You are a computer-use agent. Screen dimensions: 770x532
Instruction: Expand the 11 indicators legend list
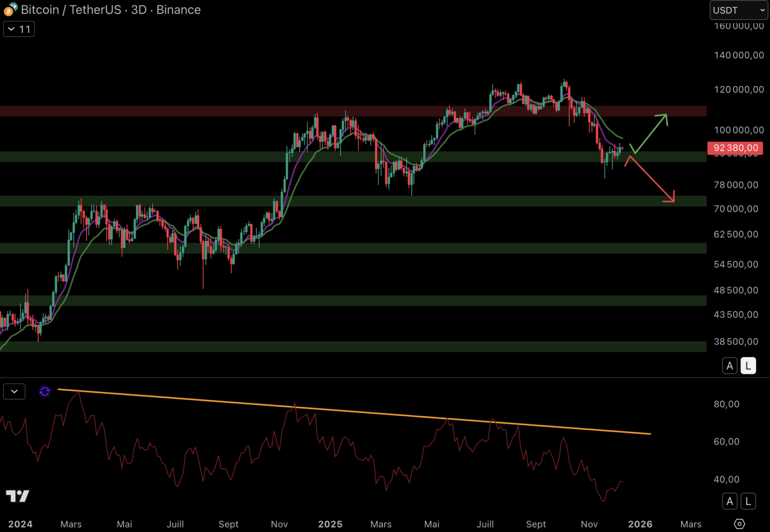click(x=19, y=30)
